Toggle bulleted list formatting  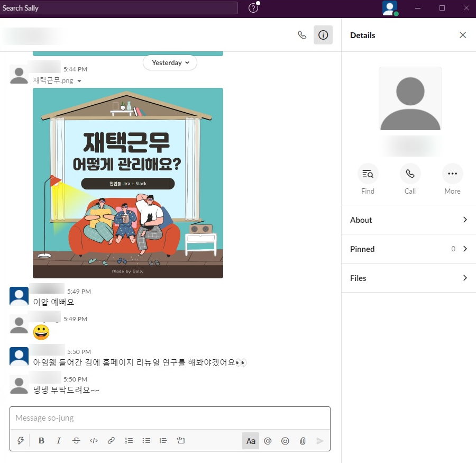click(x=147, y=441)
